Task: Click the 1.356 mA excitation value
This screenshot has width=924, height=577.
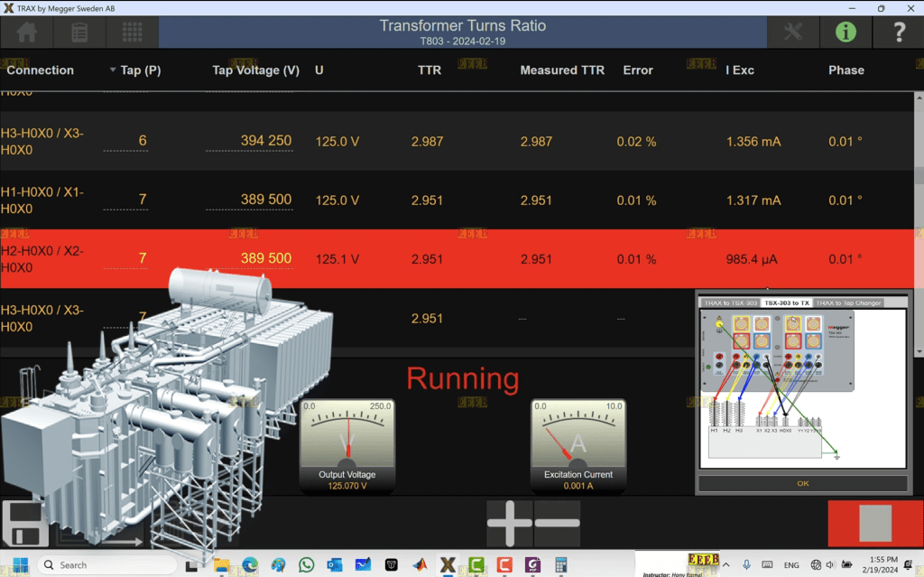Action: [x=753, y=142]
